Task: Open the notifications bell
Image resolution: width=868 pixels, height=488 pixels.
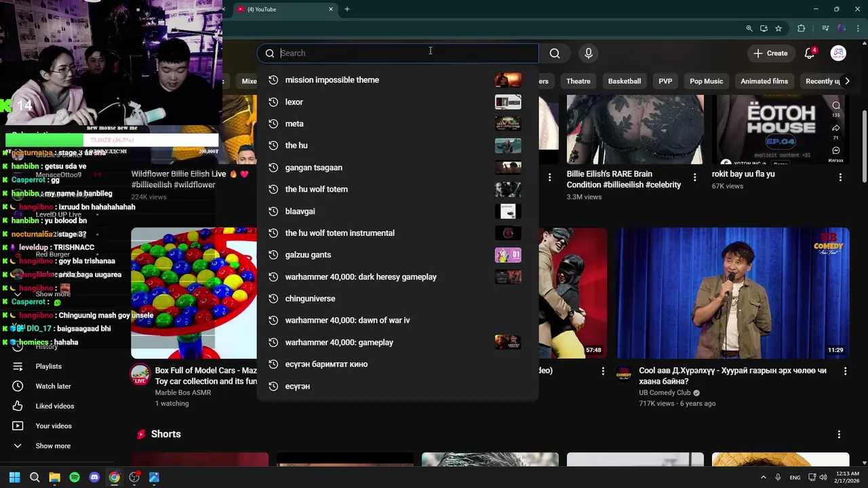Action: [x=810, y=54]
